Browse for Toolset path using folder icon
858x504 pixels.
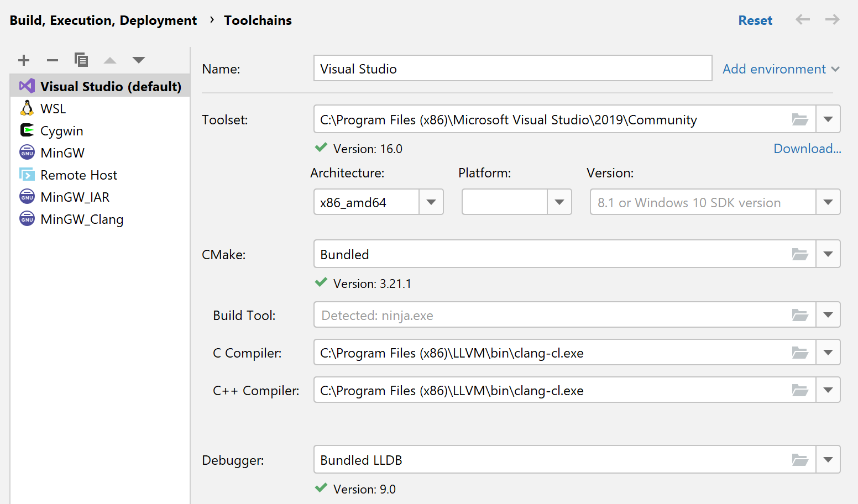pyautogui.click(x=800, y=119)
